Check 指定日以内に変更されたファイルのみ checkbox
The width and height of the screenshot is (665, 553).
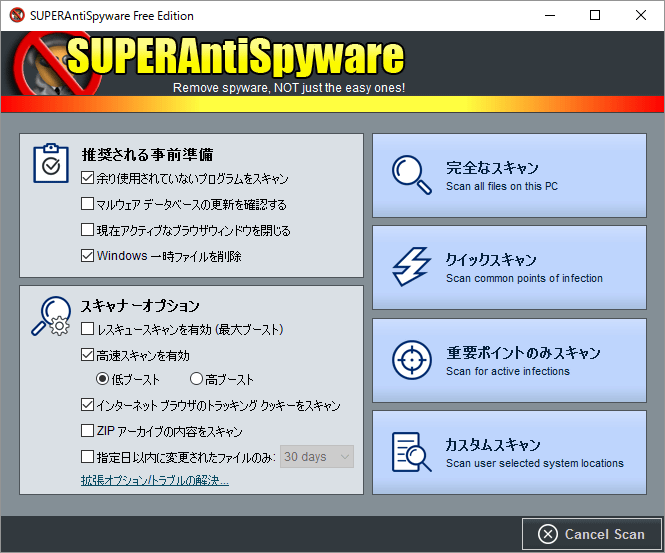(87, 457)
